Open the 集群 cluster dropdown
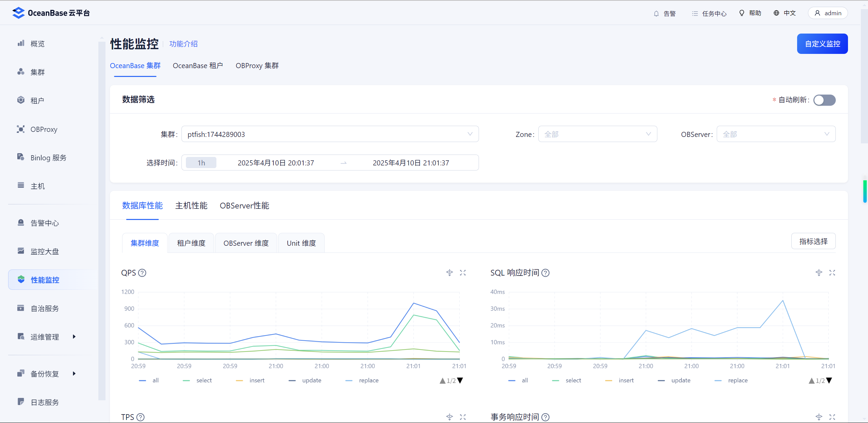The width and height of the screenshot is (868, 423). tap(330, 134)
